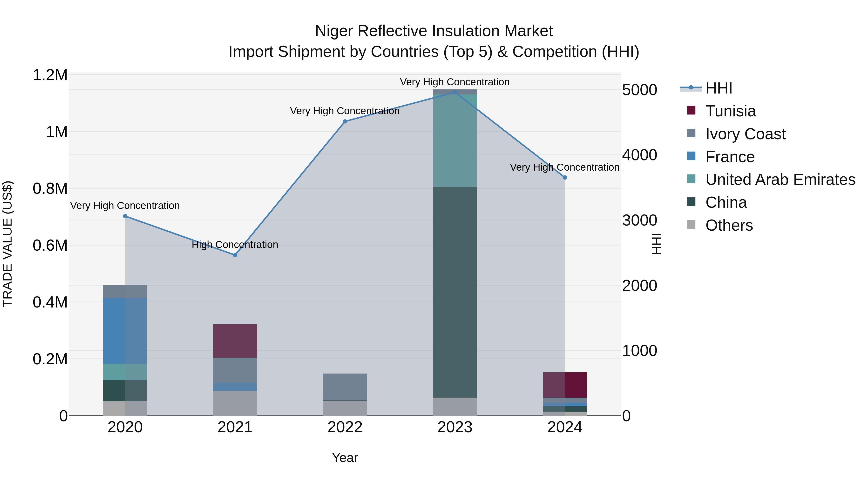
Task: Click the 2023 x-axis label
Action: [x=455, y=427]
